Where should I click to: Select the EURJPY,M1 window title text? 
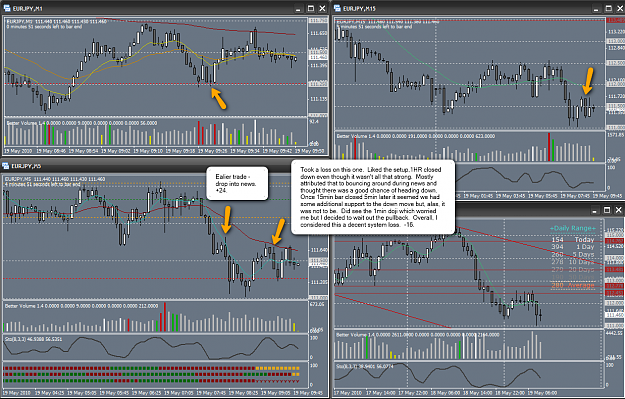tap(28, 9)
